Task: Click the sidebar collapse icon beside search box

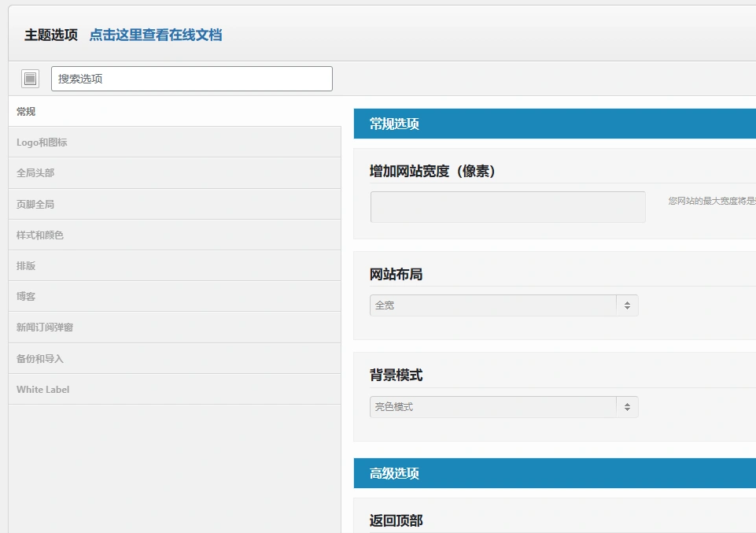Action: [x=29, y=78]
